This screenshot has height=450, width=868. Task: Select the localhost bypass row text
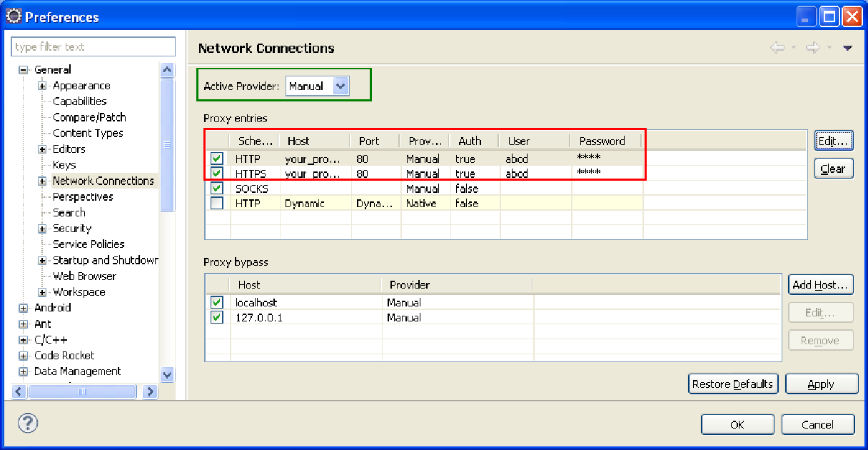[256, 302]
